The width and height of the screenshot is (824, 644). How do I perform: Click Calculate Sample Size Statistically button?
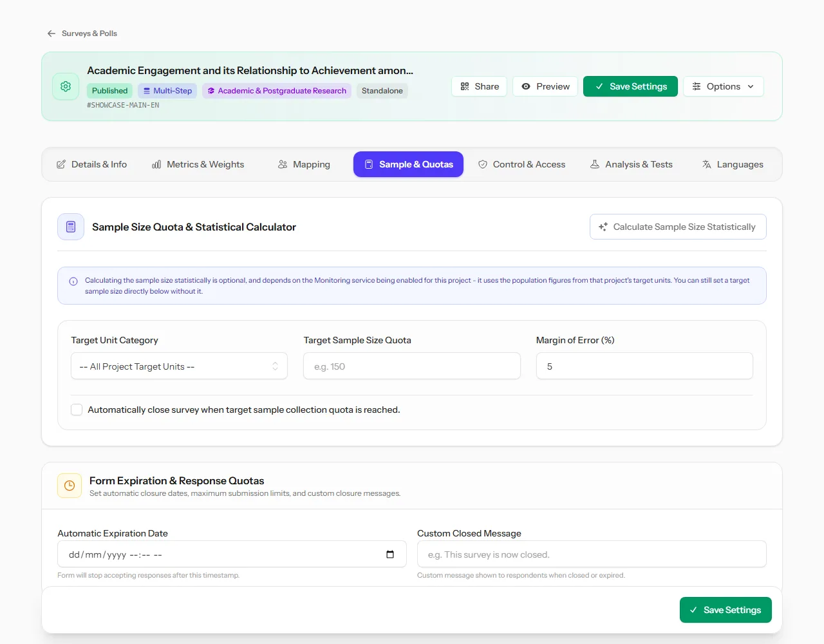678,227
